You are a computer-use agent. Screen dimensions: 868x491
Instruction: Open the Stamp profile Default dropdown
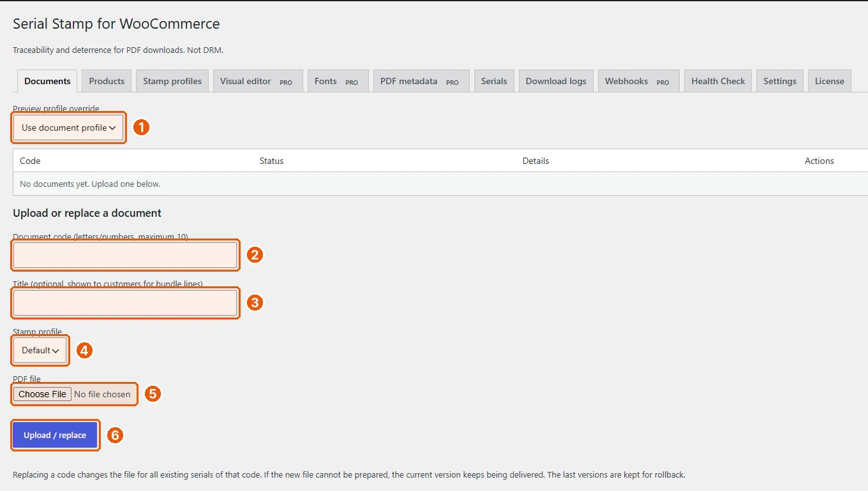(x=40, y=350)
